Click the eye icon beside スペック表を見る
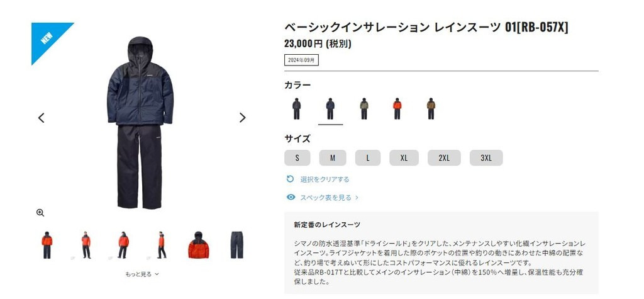644x299 pixels. point(291,197)
